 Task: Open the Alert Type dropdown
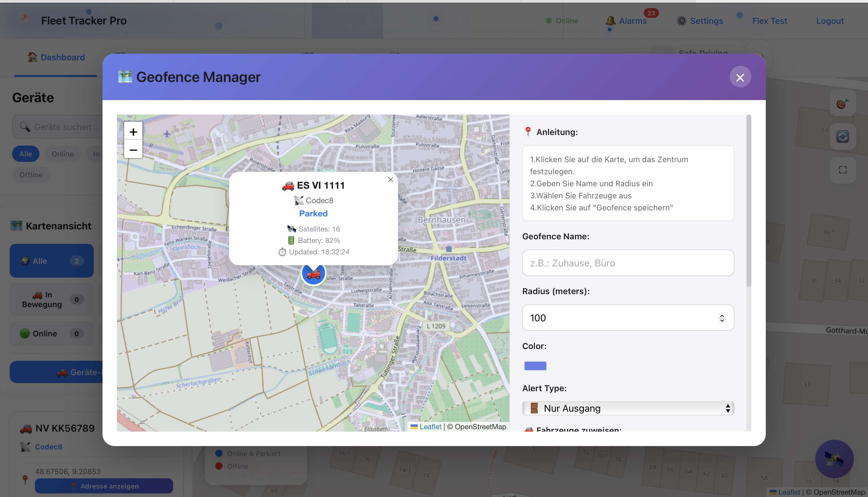point(628,408)
